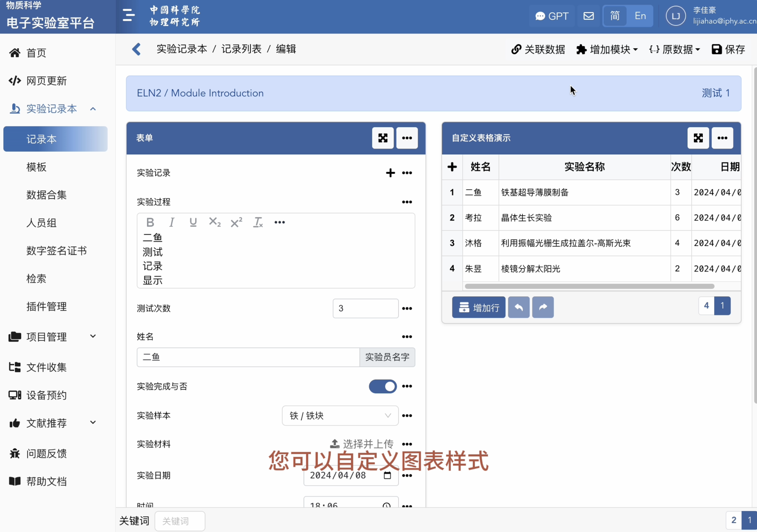Toggle the 实验完成与否 switch

[x=383, y=386]
